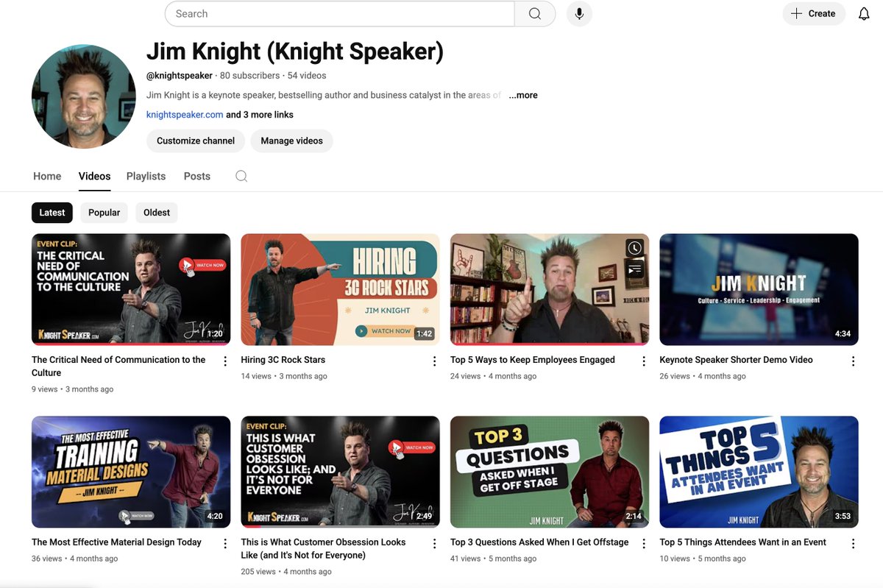Click '54 videos' count text
The image size is (883, 588).
[307, 76]
